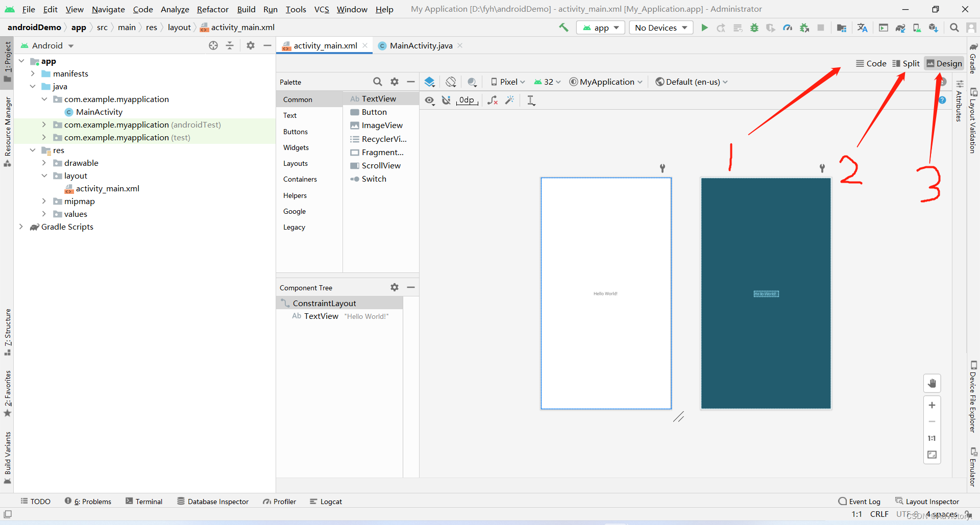
Task: Click the Select Opened File target icon
Action: click(213, 45)
